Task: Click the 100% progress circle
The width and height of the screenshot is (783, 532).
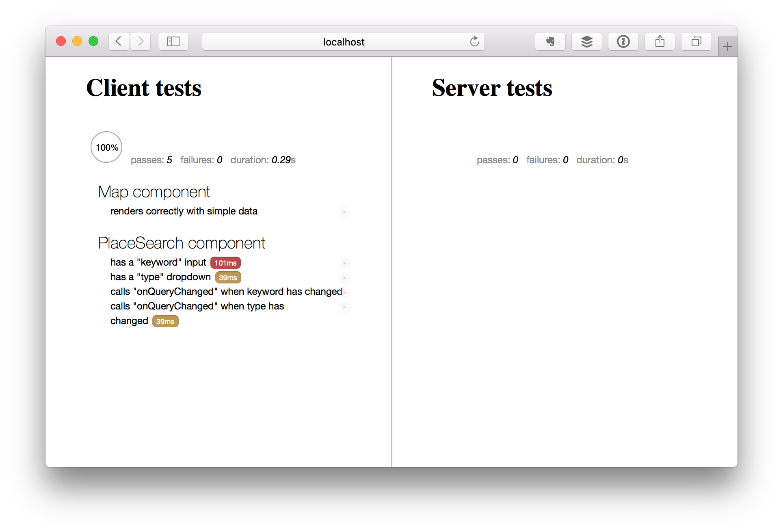Action: pyautogui.click(x=106, y=147)
